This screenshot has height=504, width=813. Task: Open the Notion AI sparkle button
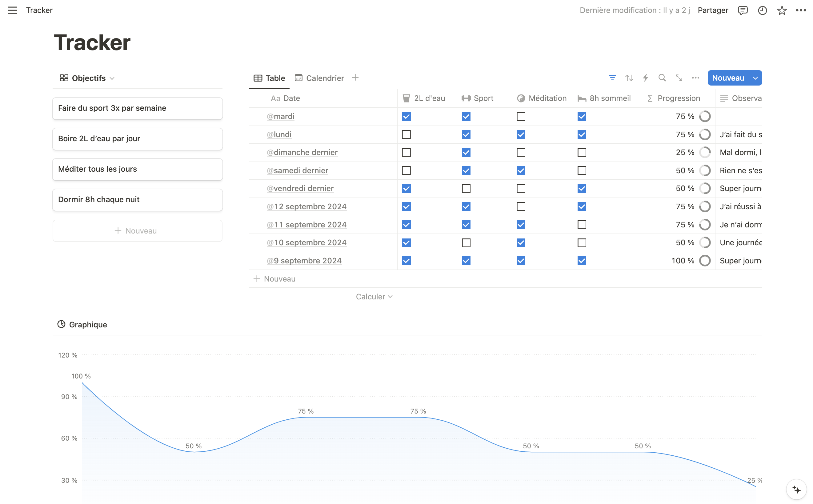point(796,490)
